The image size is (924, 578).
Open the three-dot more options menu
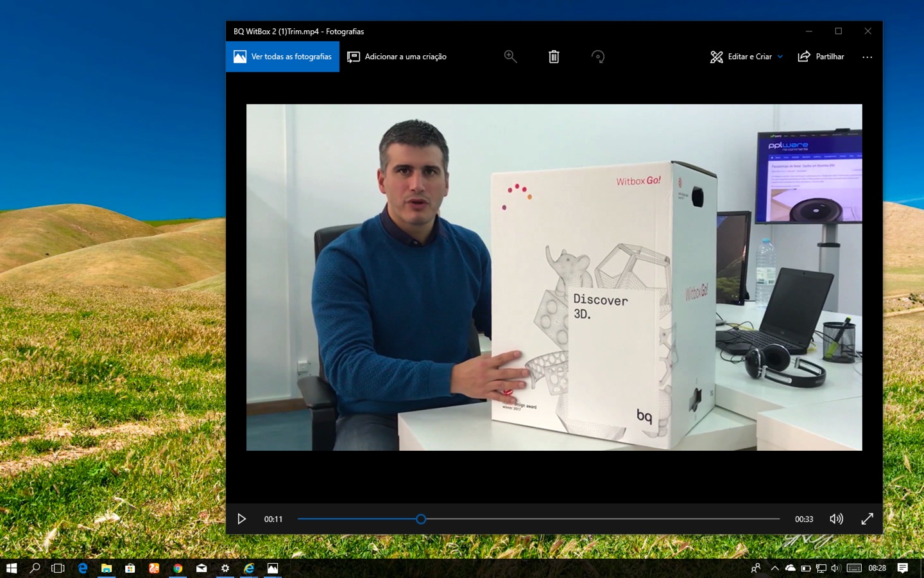867,57
